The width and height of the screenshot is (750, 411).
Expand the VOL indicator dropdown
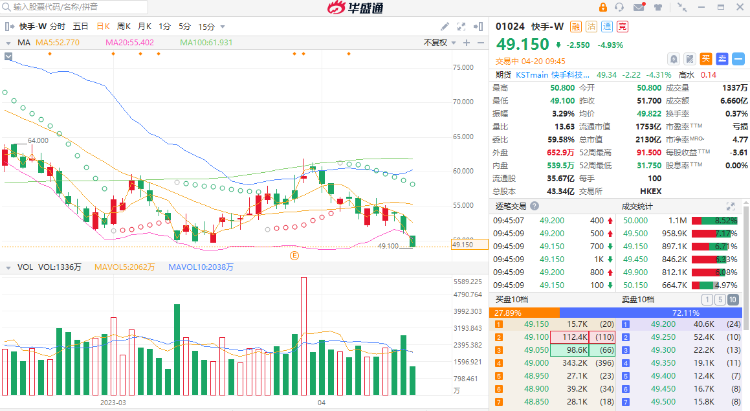[x=8, y=267]
